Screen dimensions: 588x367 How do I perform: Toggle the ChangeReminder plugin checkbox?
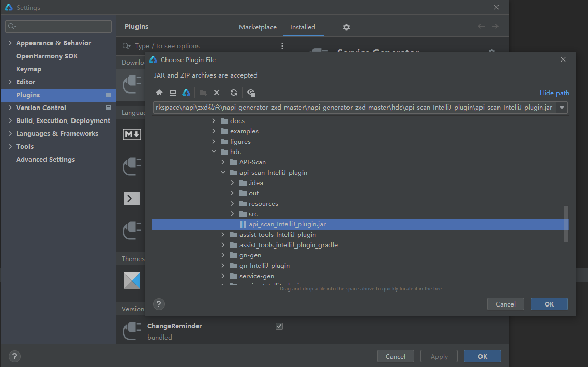pyautogui.click(x=279, y=326)
